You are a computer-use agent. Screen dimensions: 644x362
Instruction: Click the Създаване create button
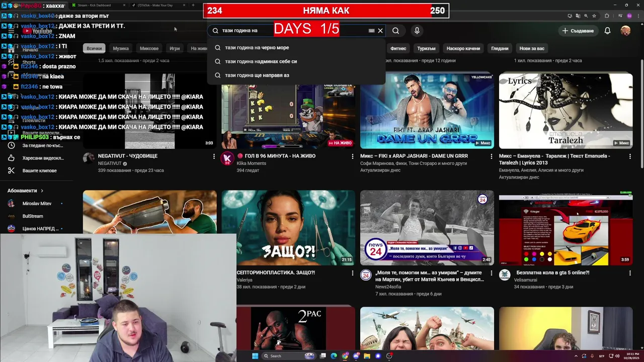[578, 31]
